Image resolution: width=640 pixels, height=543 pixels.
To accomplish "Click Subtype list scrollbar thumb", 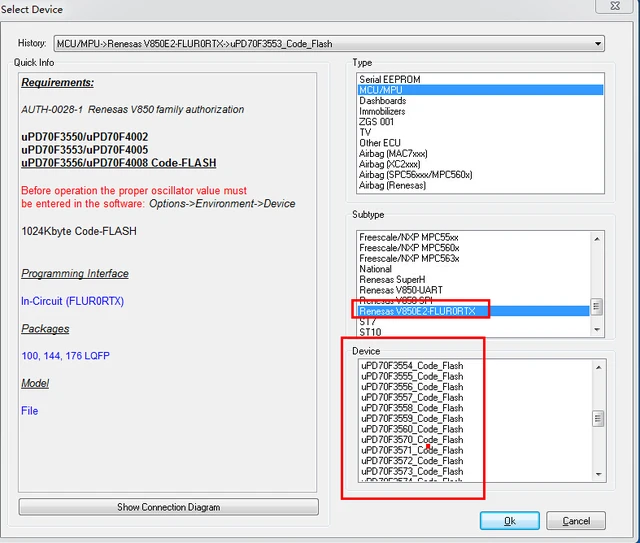I will coord(596,307).
